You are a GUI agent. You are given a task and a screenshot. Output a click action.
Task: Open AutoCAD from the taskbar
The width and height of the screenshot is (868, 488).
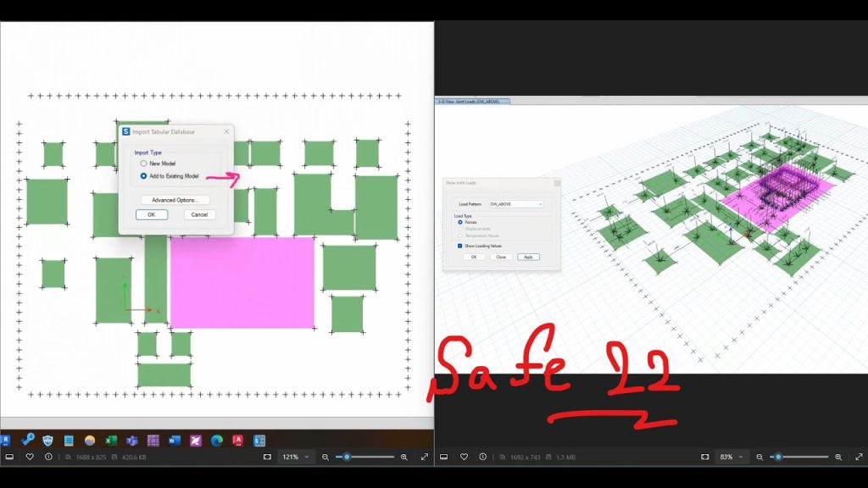pyautogui.click(x=238, y=441)
